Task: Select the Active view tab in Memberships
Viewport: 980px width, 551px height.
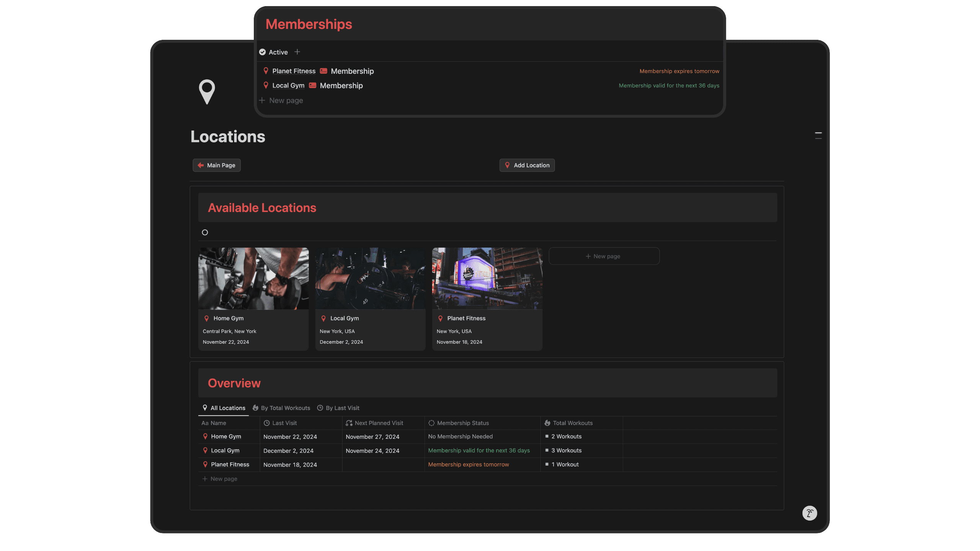Action: pyautogui.click(x=273, y=52)
